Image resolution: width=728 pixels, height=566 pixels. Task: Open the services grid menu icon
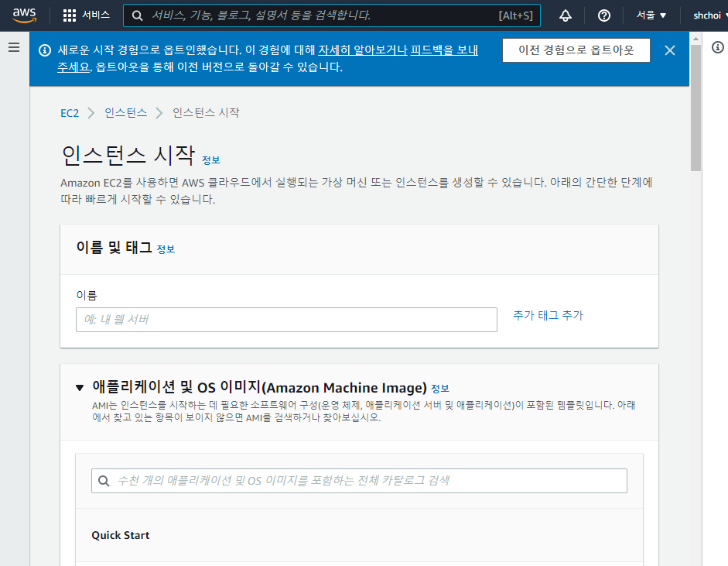69,15
